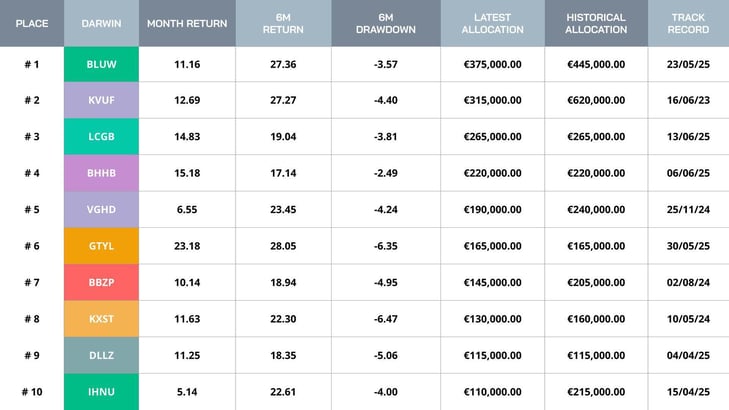Click the €375,000.00 latest allocation cell
The image size is (729, 410).
tap(492, 64)
